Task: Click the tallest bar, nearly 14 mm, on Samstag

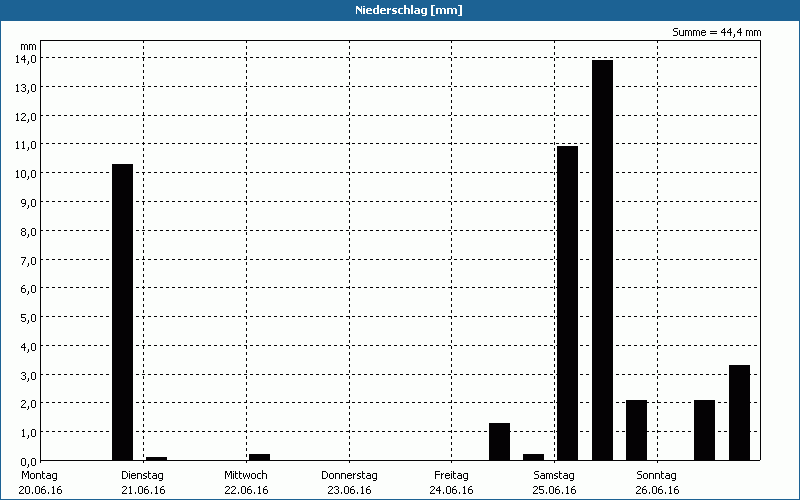Action: click(x=603, y=260)
